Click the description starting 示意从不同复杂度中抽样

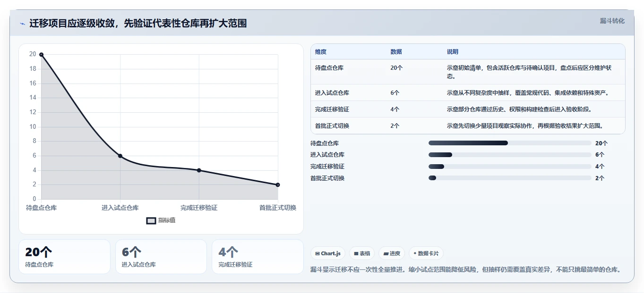click(528, 93)
